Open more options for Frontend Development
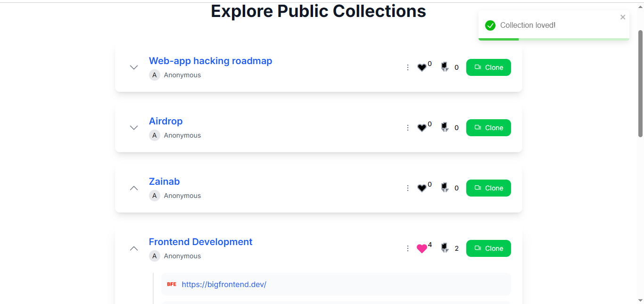This screenshot has height=304, width=644. [408, 248]
